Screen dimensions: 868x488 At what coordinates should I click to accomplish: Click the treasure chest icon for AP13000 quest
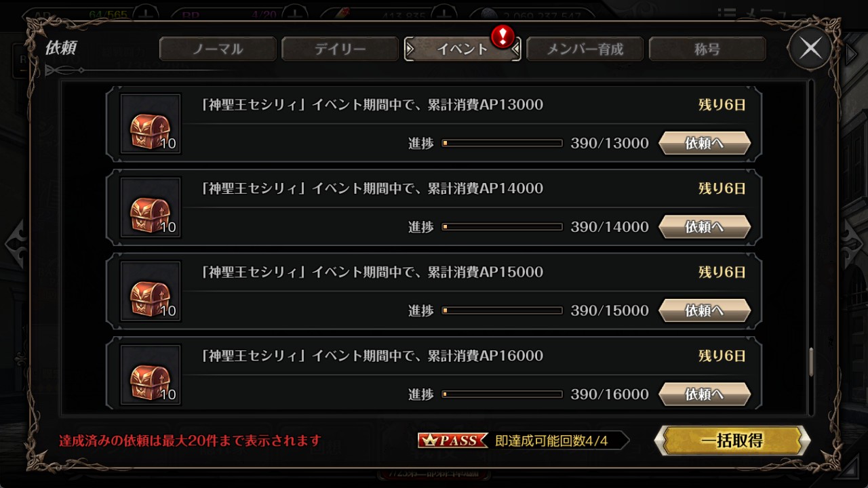(x=151, y=124)
